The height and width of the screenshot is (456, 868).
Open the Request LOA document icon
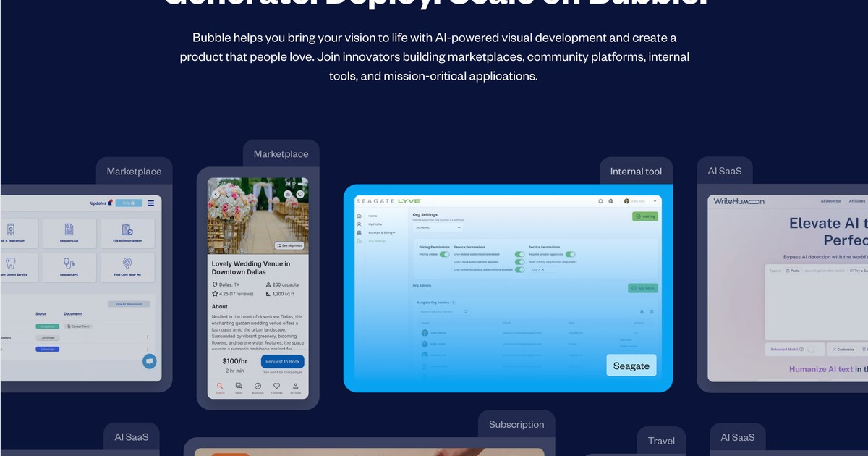(69, 229)
